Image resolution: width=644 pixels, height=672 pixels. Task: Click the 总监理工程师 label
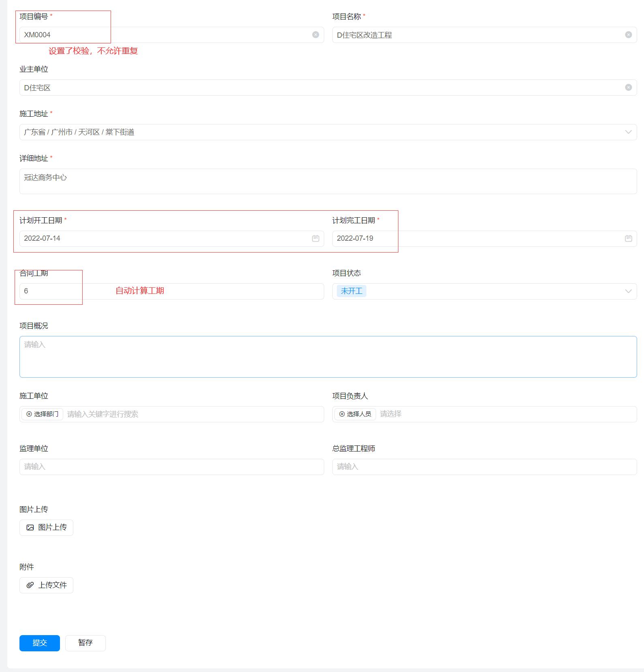(354, 449)
